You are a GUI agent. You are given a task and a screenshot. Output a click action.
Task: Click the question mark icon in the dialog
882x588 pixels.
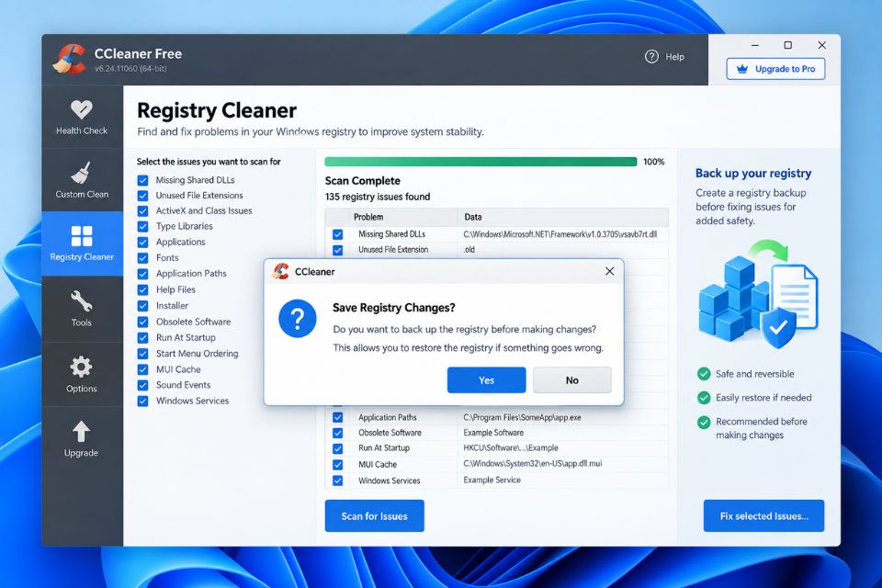point(298,319)
